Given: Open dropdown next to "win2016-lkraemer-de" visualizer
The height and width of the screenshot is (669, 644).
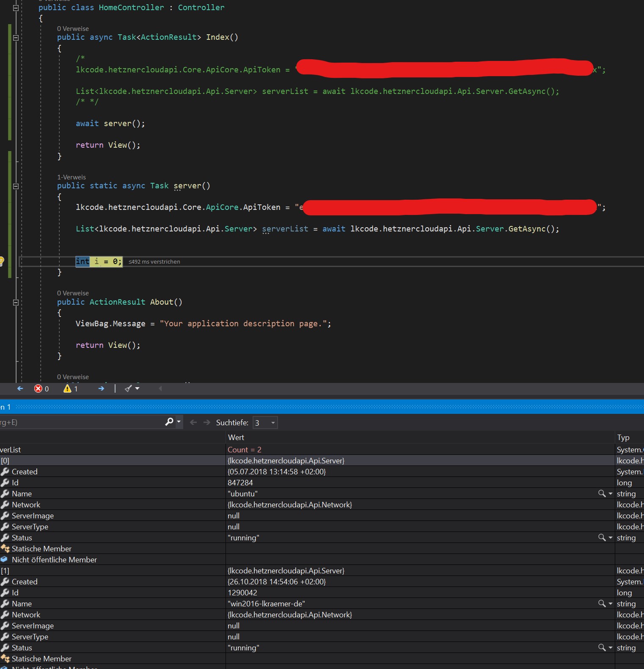Looking at the screenshot, I should (610, 603).
